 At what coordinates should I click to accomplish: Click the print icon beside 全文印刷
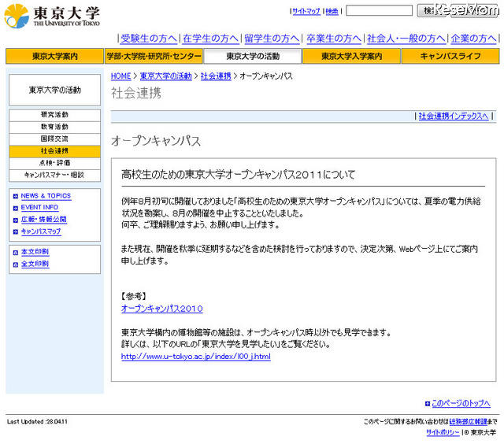[x=16, y=265]
